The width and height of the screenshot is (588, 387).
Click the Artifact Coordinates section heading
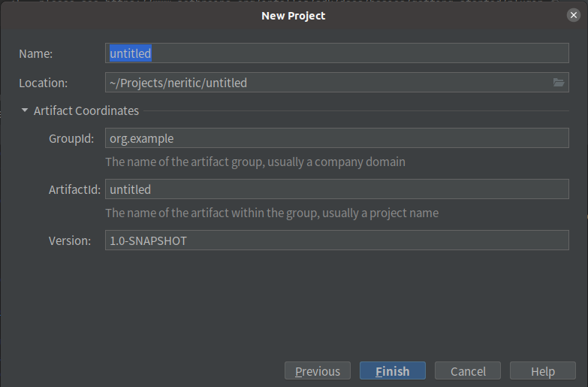tap(86, 110)
